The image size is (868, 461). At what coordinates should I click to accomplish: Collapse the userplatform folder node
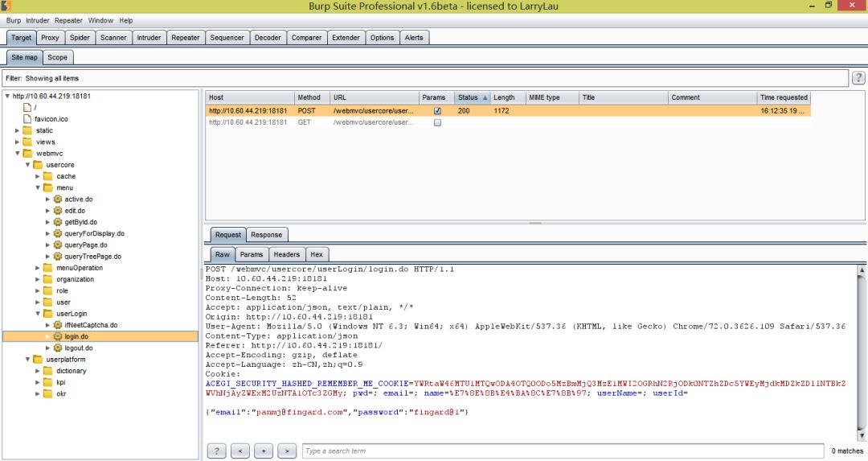(x=27, y=360)
